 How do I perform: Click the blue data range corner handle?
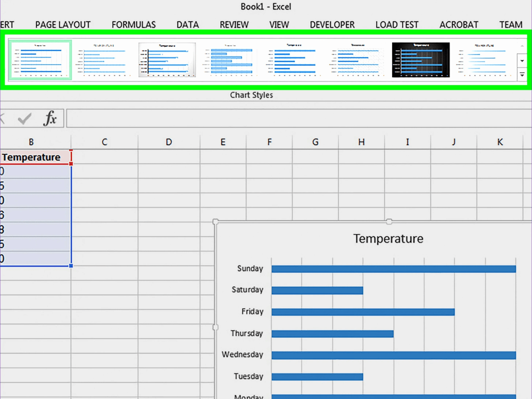[x=71, y=265]
